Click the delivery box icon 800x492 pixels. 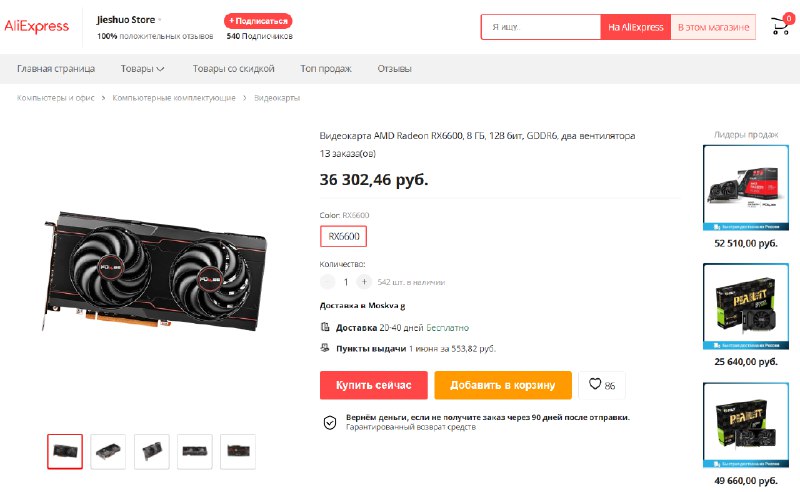[x=325, y=327]
